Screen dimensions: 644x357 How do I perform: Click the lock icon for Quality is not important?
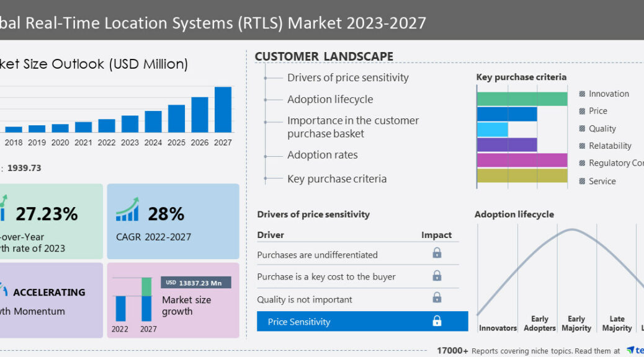point(437,297)
